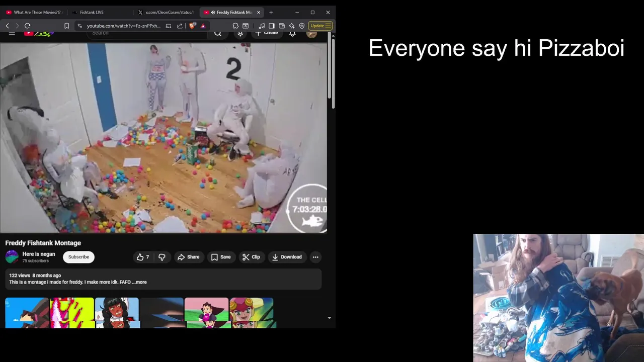Like the video with thumbs up
644x362 pixels.
point(143,257)
